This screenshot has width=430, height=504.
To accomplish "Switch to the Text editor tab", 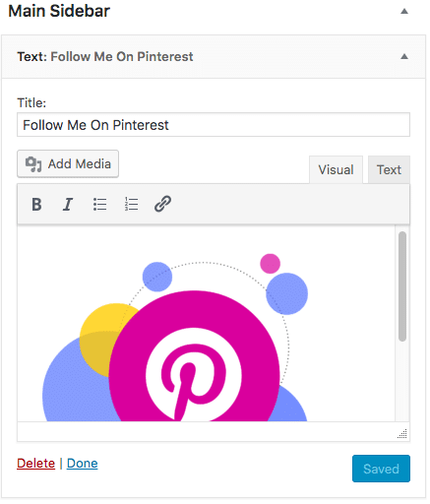I will pos(389,169).
